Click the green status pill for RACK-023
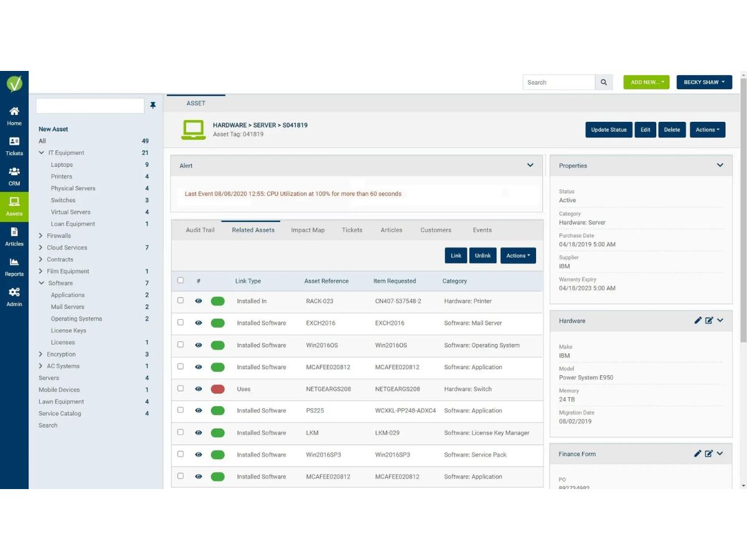Image resolution: width=747 pixels, height=560 pixels. tap(218, 301)
